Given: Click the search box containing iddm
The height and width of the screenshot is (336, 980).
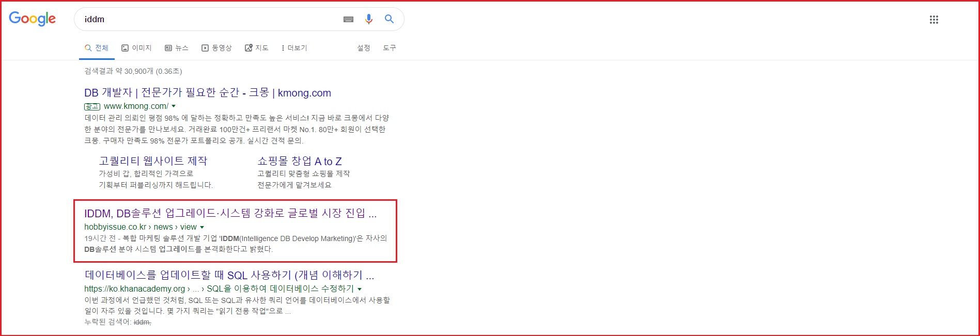Looking at the screenshot, I should 207,19.
